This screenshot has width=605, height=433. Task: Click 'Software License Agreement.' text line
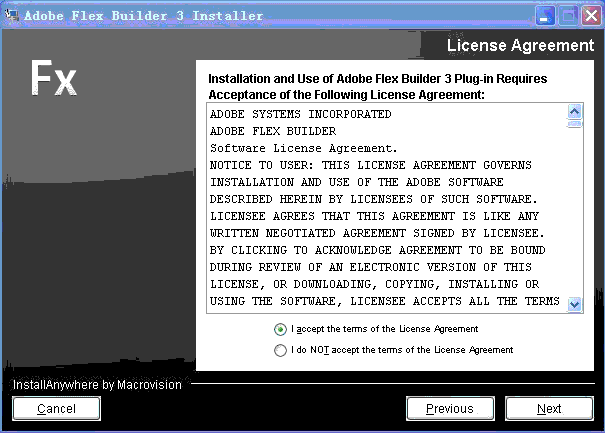(x=303, y=148)
